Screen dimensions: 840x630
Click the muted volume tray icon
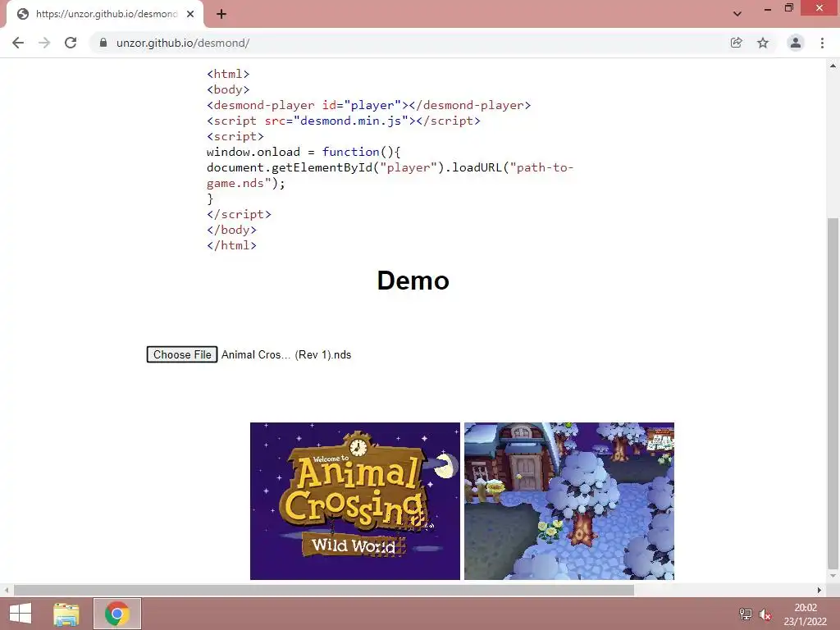(765, 614)
